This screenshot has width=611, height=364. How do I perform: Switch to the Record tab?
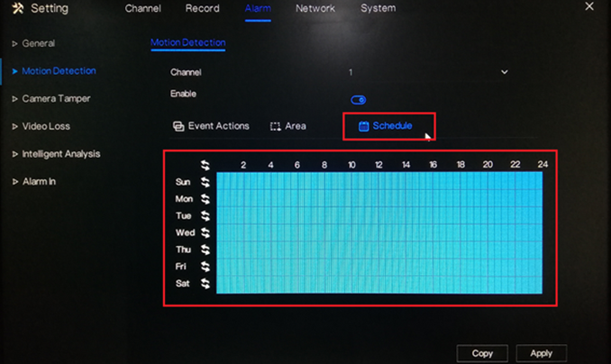pos(202,8)
